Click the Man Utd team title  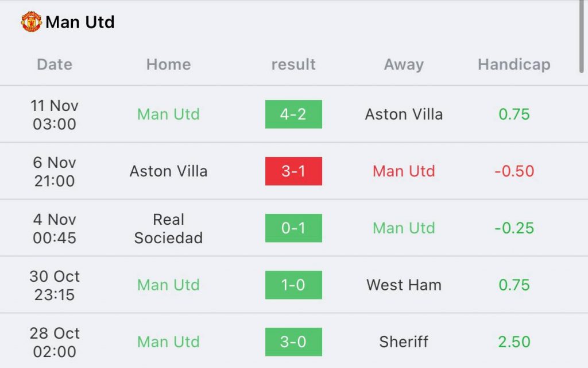point(80,22)
